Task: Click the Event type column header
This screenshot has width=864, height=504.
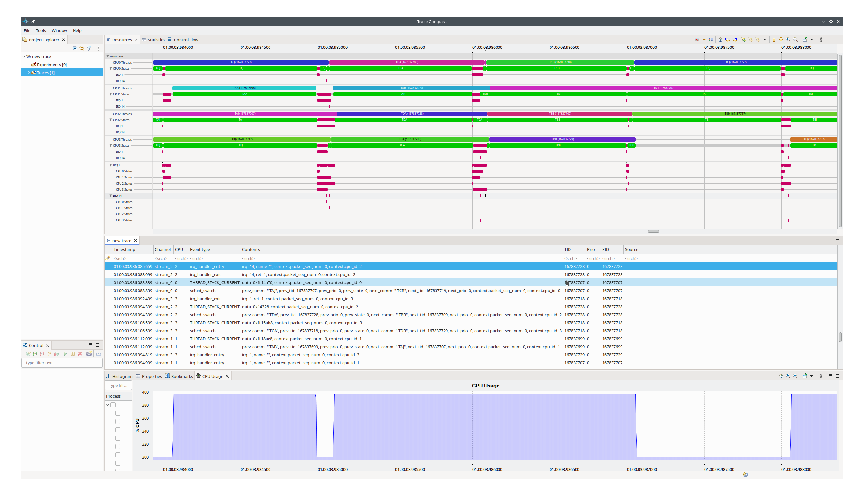Action: tap(200, 249)
